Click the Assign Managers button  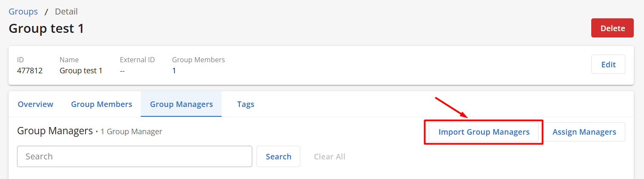584,132
